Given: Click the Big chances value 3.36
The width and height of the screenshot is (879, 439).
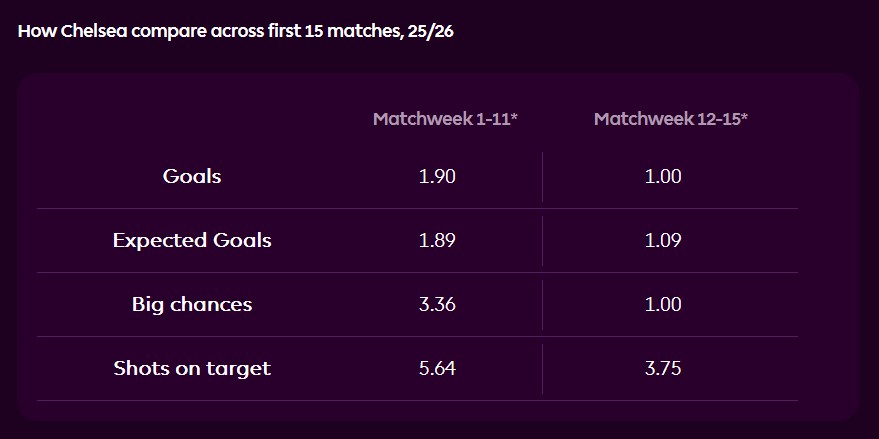Looking at the screenshot, I should (437, 304).
